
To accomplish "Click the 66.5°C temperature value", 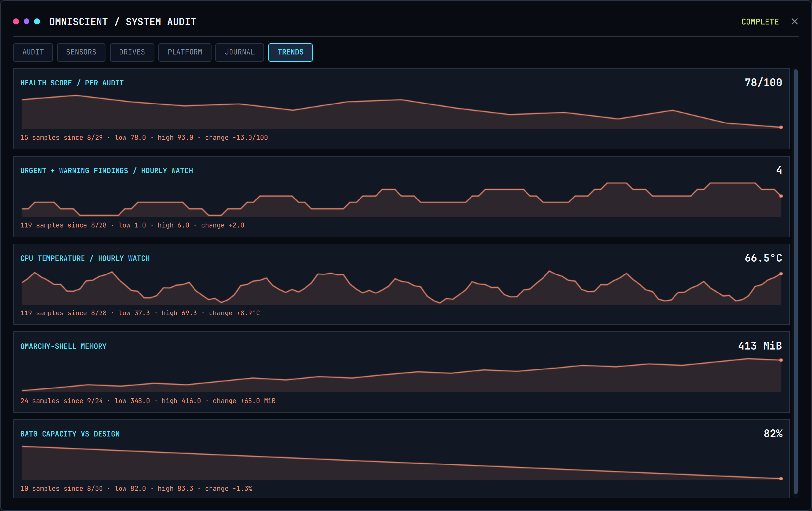I will pos(763,258).
